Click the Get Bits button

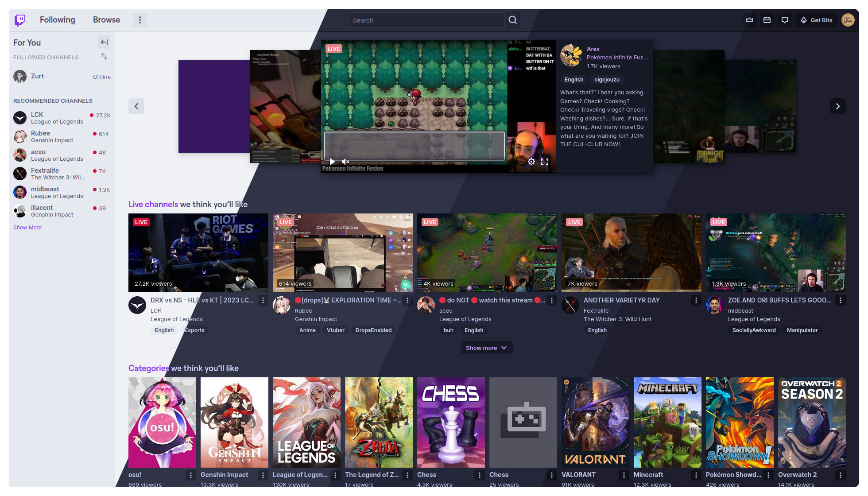[817, 20]
